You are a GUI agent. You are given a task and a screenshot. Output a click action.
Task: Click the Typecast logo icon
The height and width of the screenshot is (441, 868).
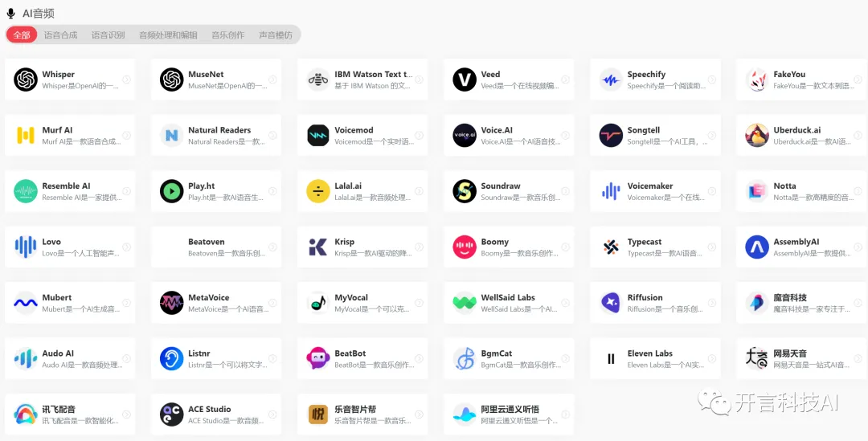611,247
